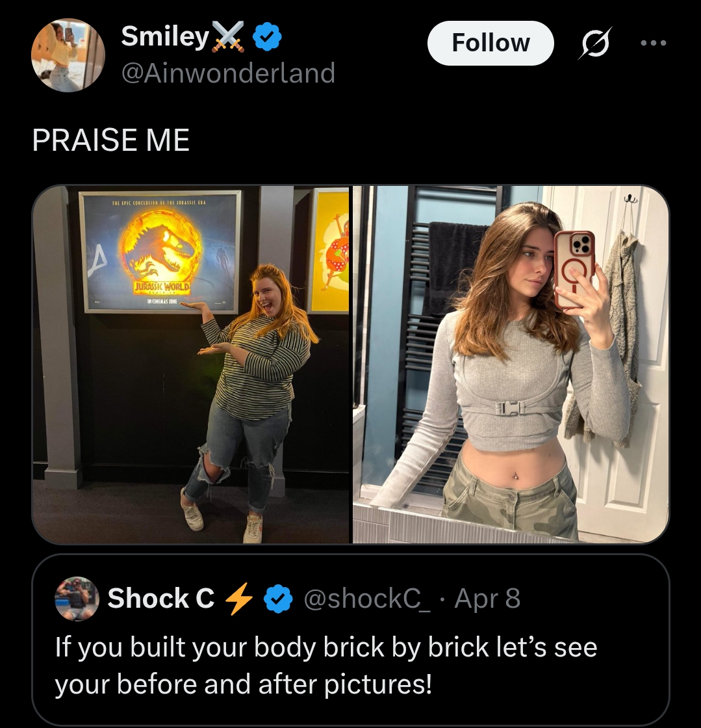Visit the @Ainwonderland handle
The height and width of the screenshot is (728, 701).
coord(228,72)
